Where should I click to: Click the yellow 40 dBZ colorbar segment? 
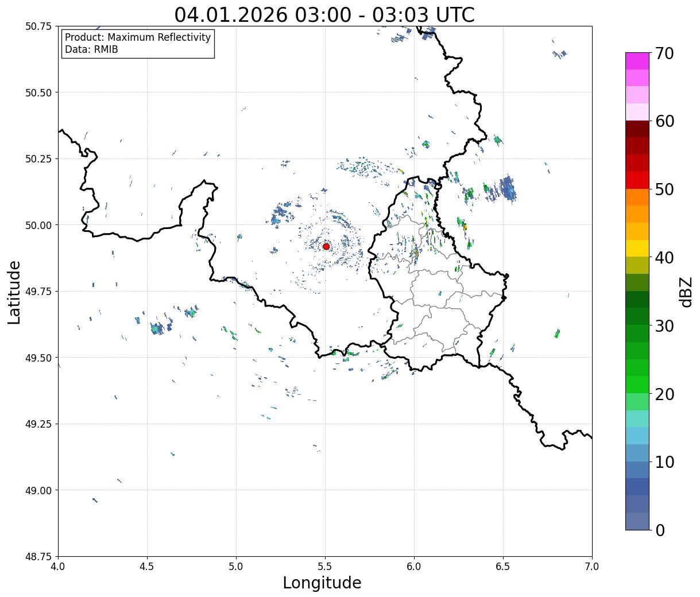(x=637, y=248)
